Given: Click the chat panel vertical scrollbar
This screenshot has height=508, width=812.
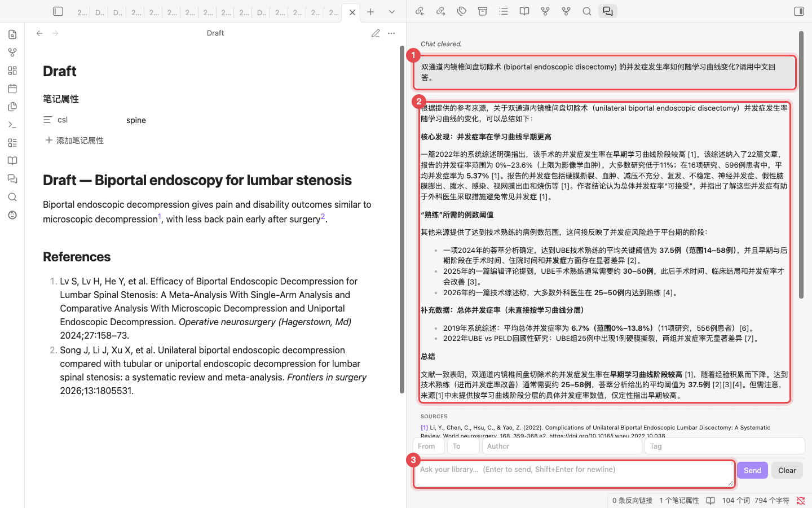Looking at the screenshot, I should (801, 165).
